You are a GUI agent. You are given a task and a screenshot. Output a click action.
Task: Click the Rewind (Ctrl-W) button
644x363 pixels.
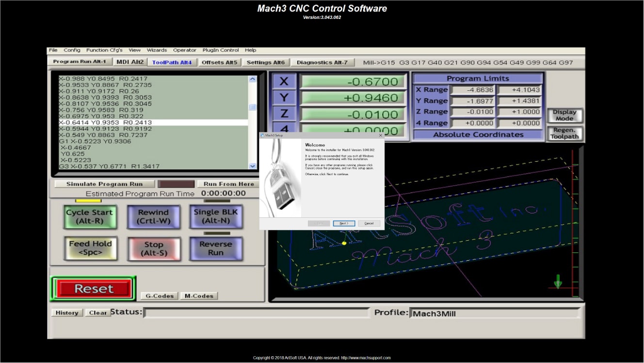pyautogui.click(x=153, y=216)
